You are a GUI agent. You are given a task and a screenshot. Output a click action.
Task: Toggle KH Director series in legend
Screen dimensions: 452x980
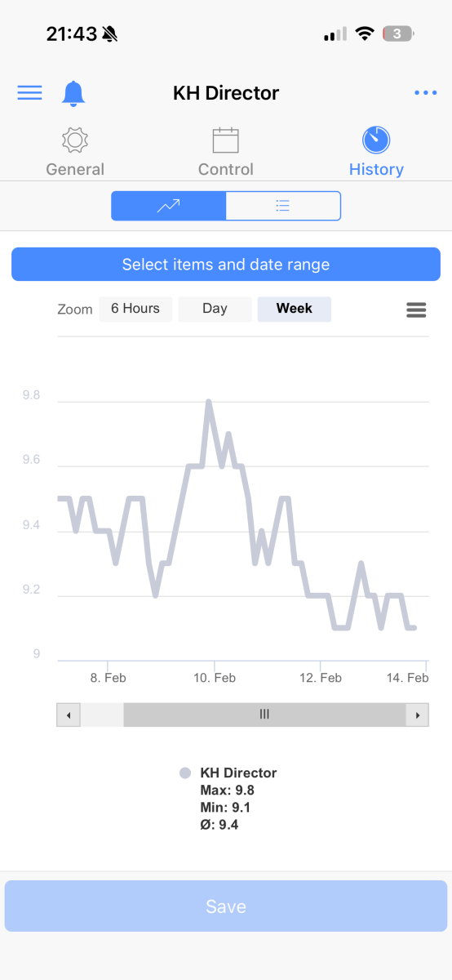tap(229, 773)
